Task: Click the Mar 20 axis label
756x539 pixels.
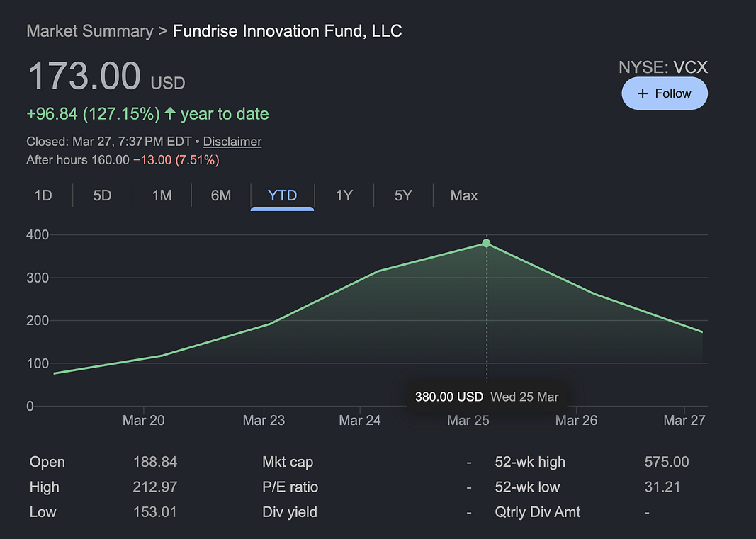Action: coord(144,421)
